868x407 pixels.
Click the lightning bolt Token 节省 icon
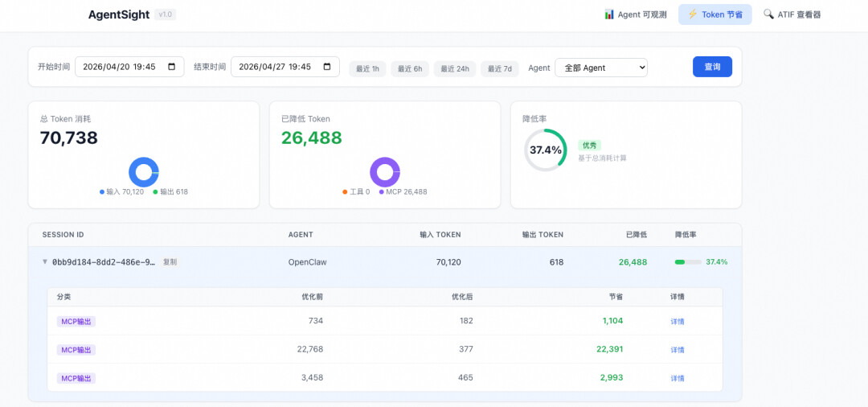click(693, 14)
